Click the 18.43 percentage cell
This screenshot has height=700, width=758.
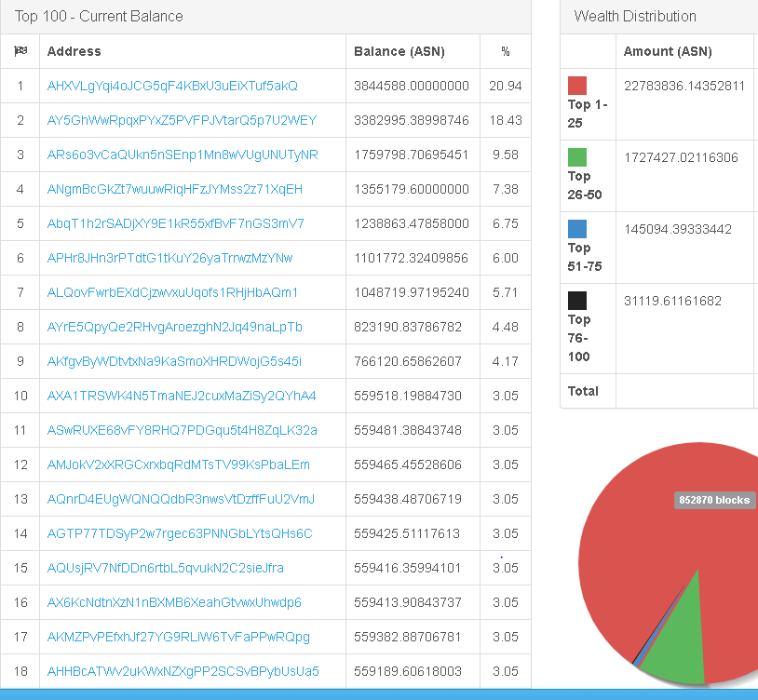506,120
